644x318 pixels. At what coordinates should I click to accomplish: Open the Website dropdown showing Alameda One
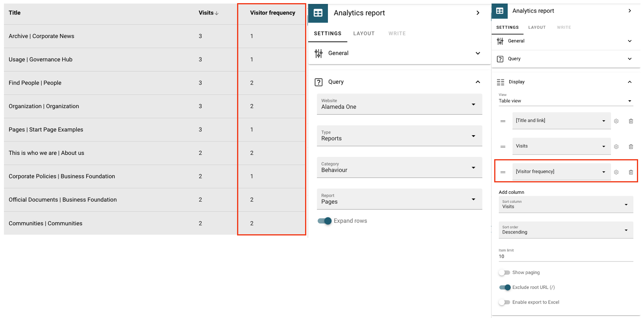pos(399,104)
